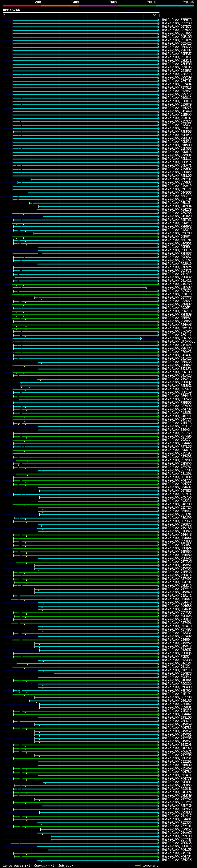Viewport: 197px width, 868px height.
Task: Click the white query sequence ruler bar
Action: 81,12
